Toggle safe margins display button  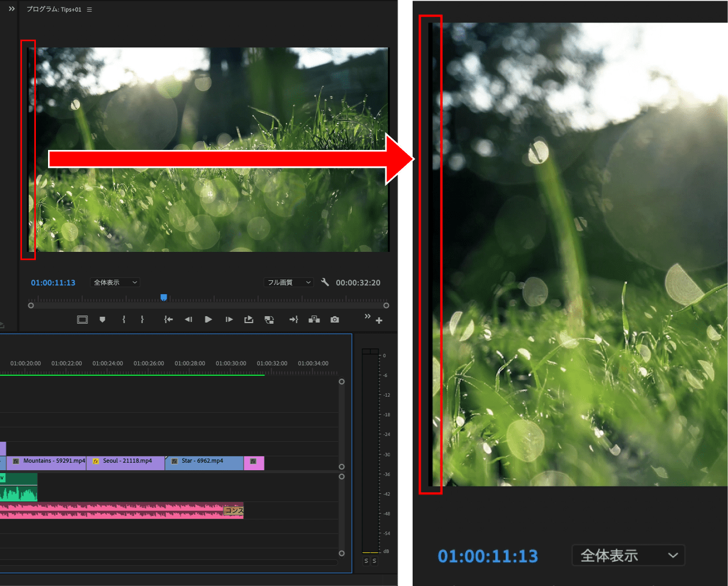coord(82,320)
